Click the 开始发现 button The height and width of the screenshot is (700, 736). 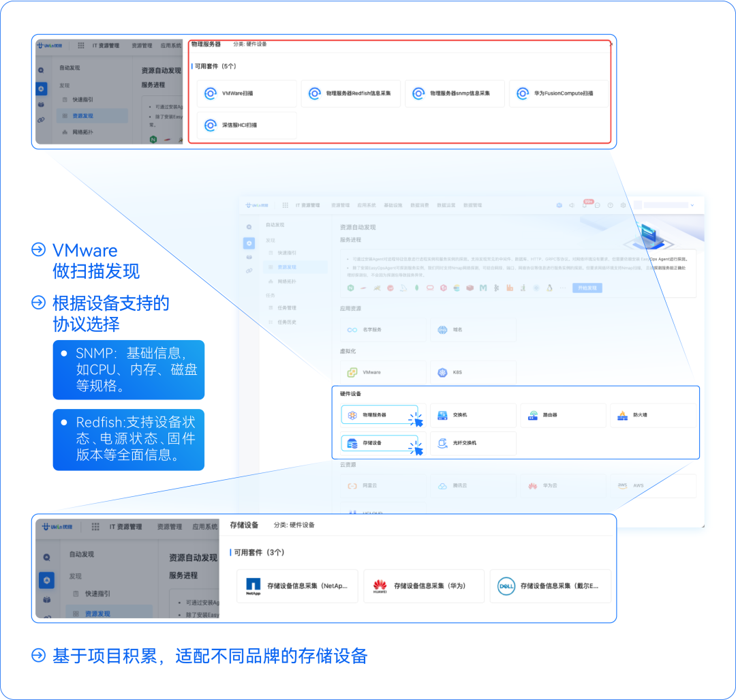point(587,288)
